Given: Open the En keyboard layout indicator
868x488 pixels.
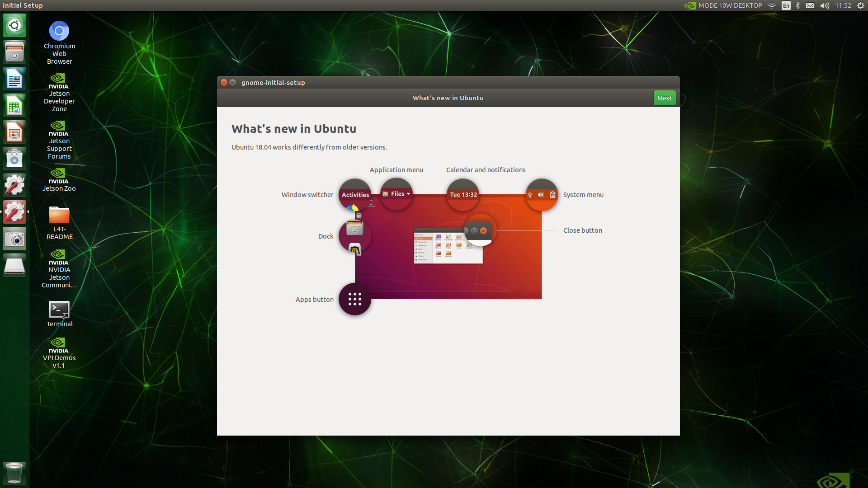Looking at the screenshot, I should click(786, 5).
